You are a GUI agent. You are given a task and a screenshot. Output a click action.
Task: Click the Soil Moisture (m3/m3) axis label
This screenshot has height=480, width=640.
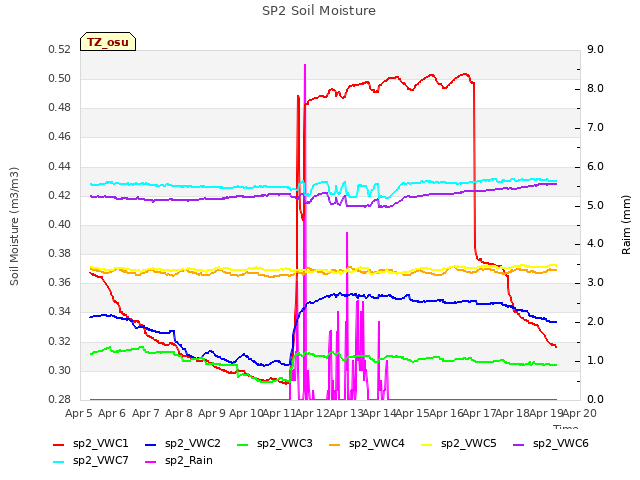pos(14,226)
